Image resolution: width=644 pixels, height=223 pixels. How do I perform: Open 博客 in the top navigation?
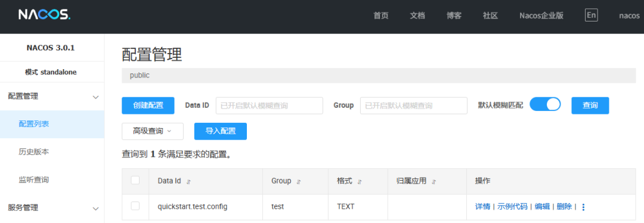(454, 16)
